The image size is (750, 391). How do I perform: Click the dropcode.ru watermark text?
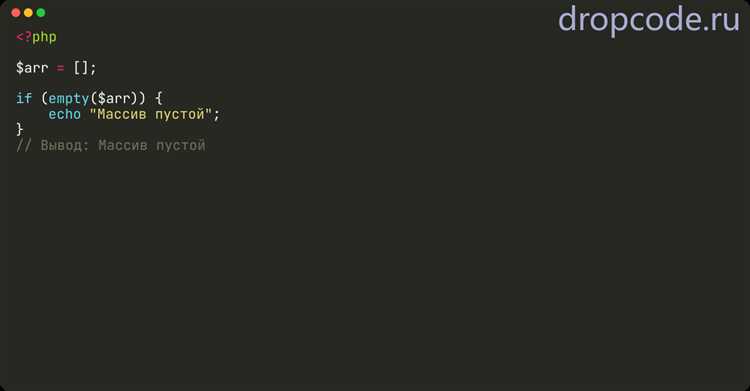pyautogui.click(x=649, y=21)
